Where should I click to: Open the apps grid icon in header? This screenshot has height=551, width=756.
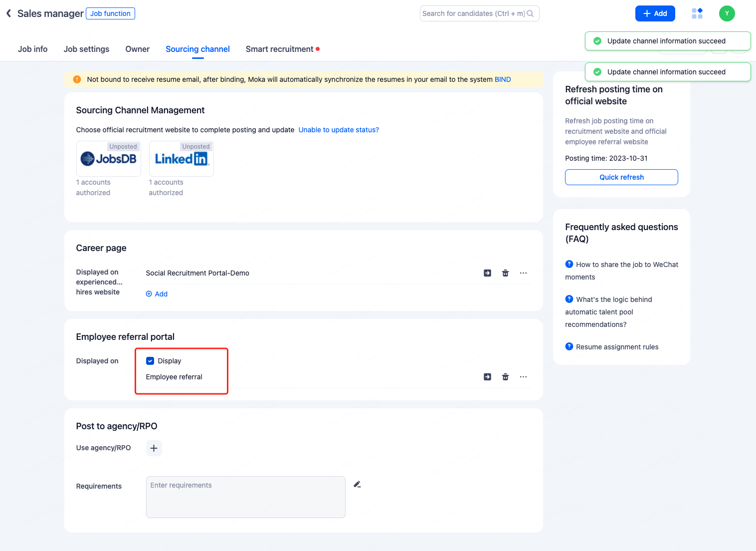(x=697, y=13)
